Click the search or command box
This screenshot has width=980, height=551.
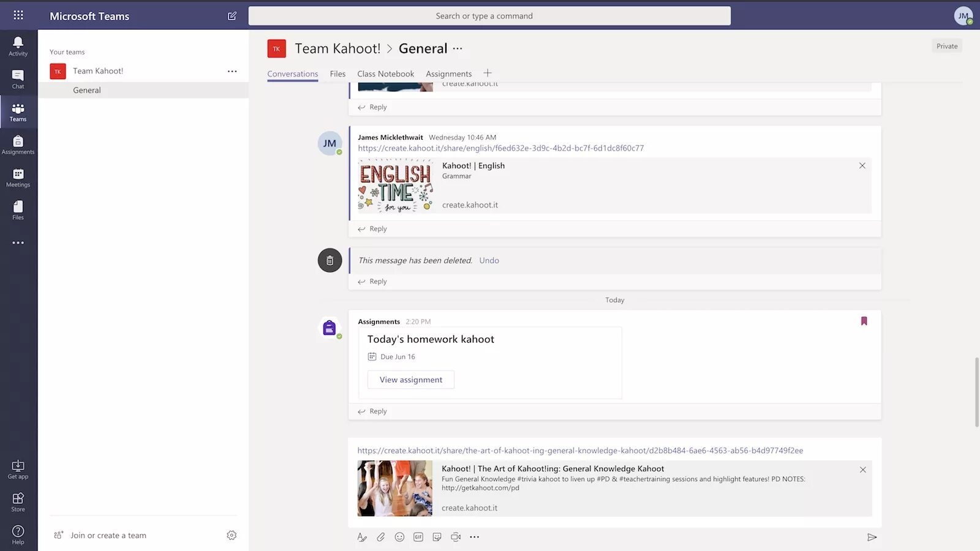pyautogui.click(x=489, y=16)
